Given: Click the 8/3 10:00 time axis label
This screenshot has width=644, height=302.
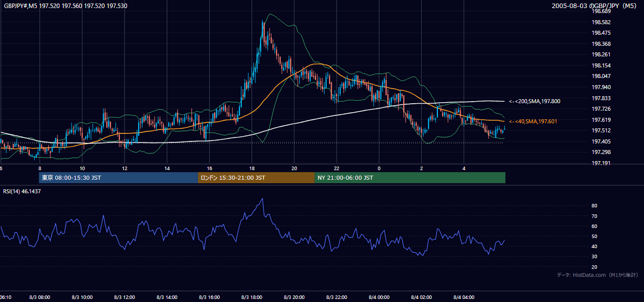Looking at the screenshot, I should tap(82, 297).
